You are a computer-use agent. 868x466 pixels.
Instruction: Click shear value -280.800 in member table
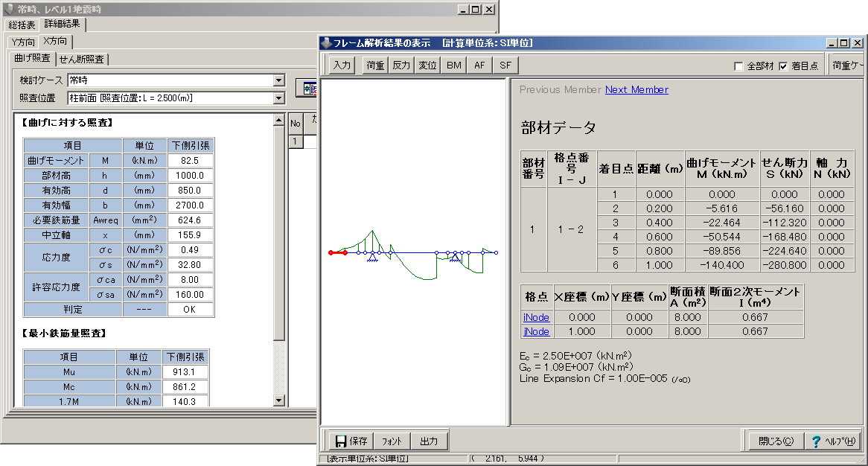[x=785, y=265]
